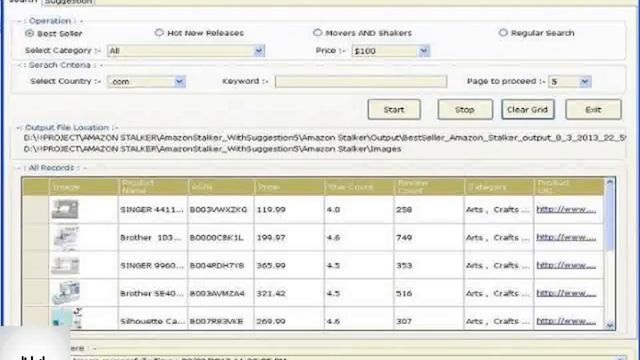Open the Silhouette Ca product thumbnail
Image resolution: width=640 pixels, height=360 pixels.
coord(67,318)
